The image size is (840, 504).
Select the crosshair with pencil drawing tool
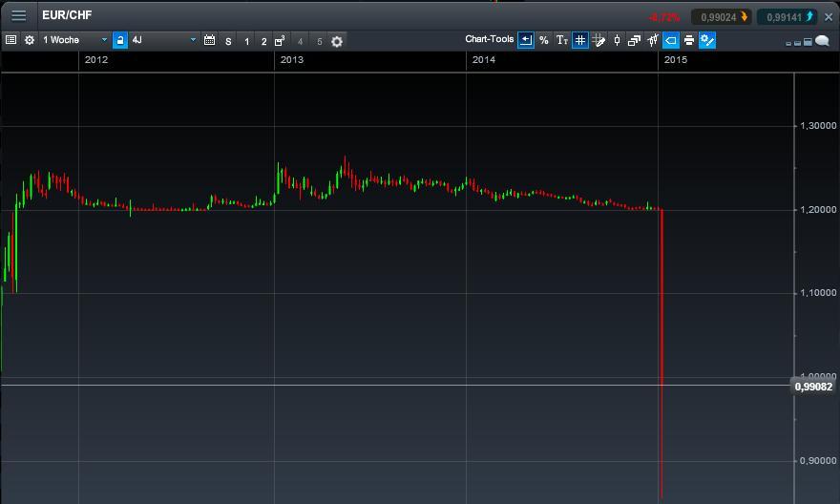[x=598, y=41]
